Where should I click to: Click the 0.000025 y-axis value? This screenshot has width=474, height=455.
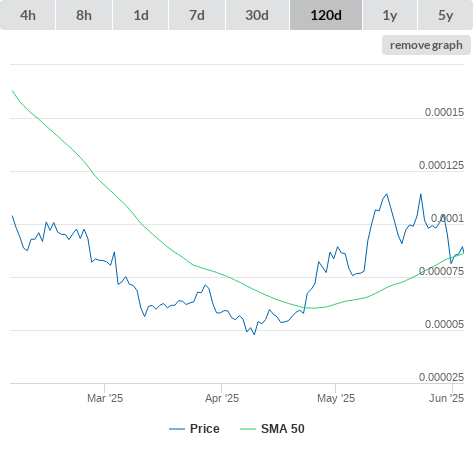point(441,377)
